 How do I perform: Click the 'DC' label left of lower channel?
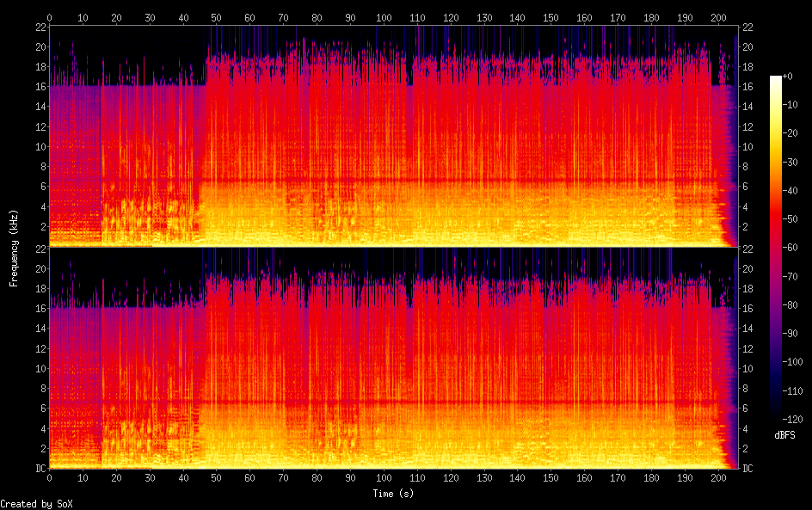[x=41, y=469]
